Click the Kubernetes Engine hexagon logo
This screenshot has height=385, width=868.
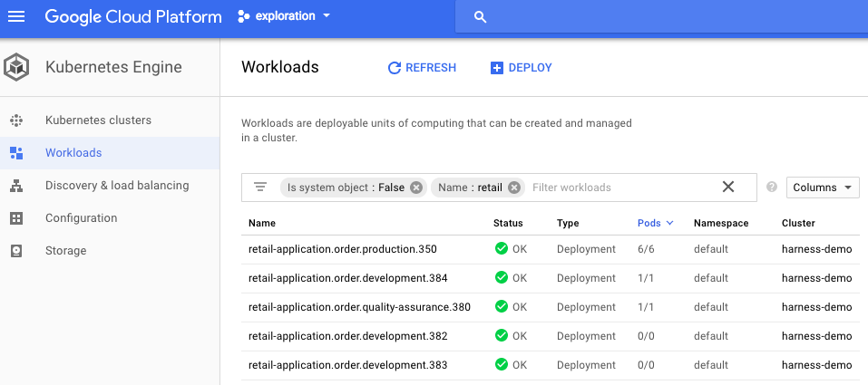click(16, 67)
